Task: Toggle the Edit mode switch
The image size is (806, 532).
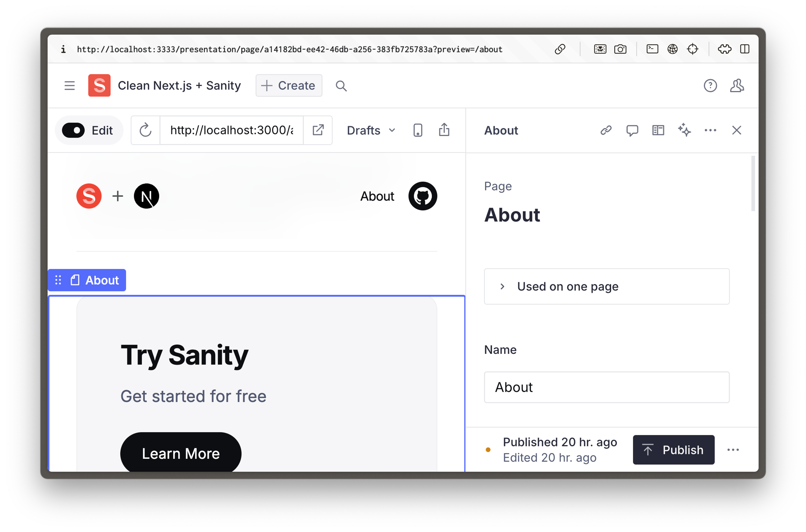Action: click(73, 130)
